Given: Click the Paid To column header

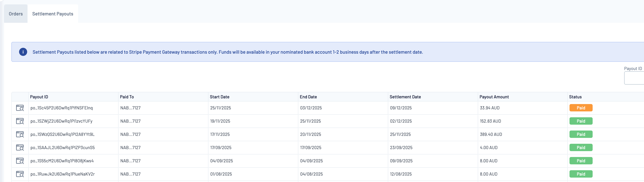Looking at the screenshot, I should click(127, 97).
